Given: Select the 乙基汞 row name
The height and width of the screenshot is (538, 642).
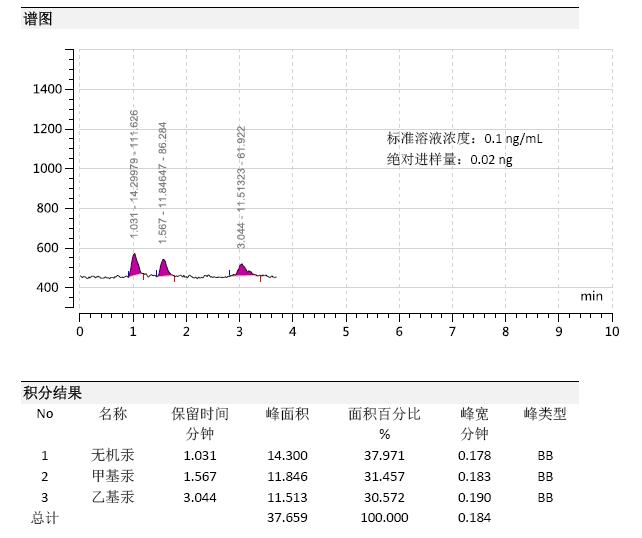Looking at the screenshot, I should tap(113, 497).
